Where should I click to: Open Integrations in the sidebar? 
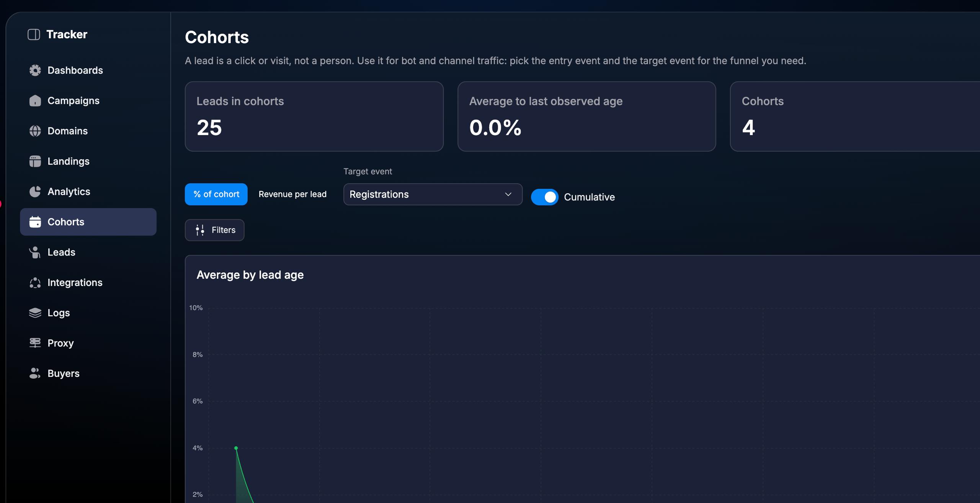[x=88, y=282]
